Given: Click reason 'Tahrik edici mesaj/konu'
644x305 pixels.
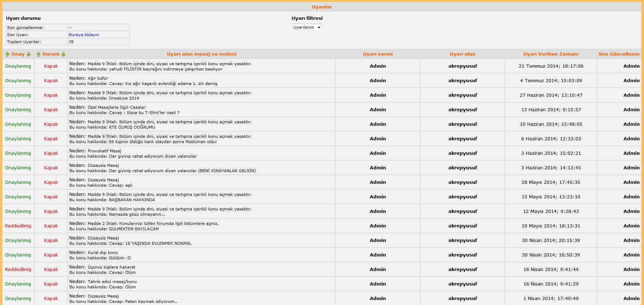Looking at the screenshot, I should [x=112, y=282].
